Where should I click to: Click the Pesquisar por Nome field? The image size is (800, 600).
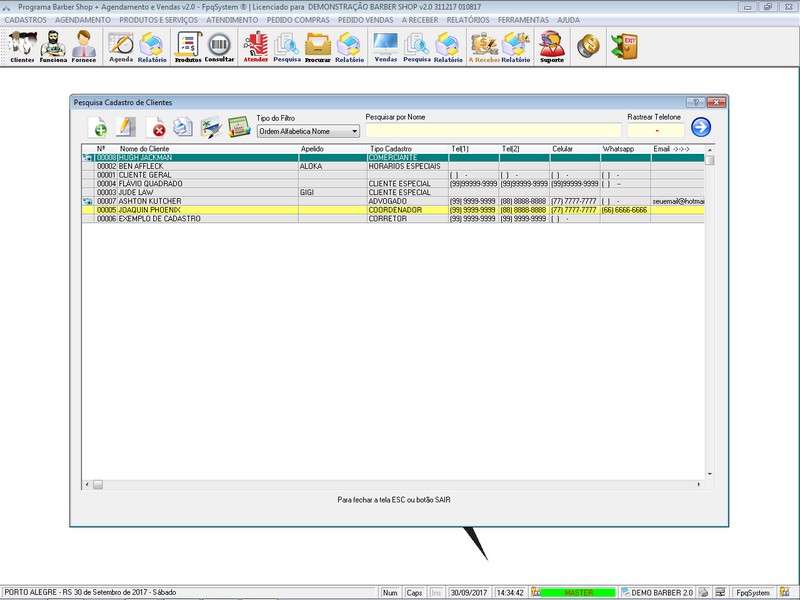point(493,131)
